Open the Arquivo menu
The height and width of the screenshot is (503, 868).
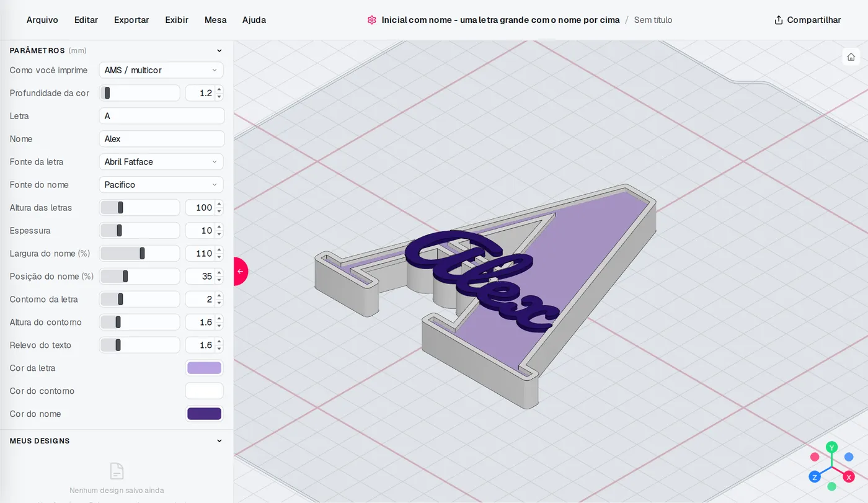pos(42,20)
